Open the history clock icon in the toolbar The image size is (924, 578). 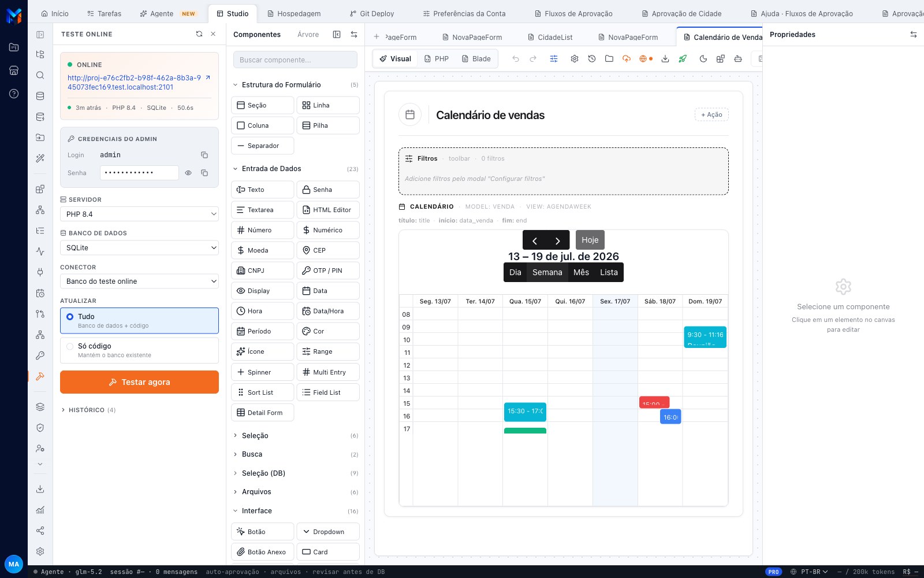pyautogui.click(x=592, y=59)
